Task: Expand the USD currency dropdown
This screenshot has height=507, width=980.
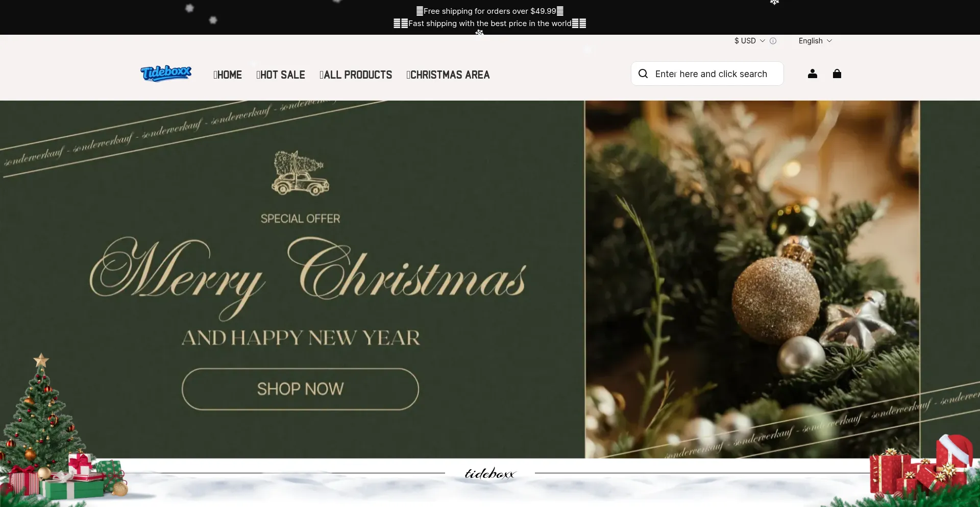Action: point(750,41)
